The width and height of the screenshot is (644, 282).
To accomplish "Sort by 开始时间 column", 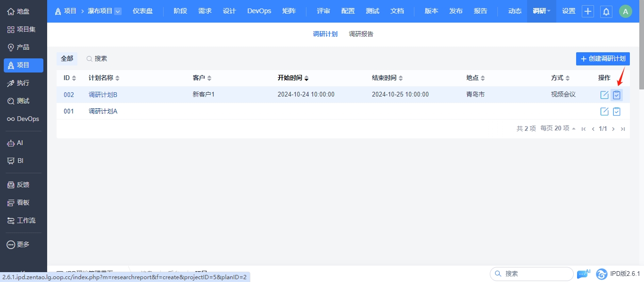I will pos(293,78).
